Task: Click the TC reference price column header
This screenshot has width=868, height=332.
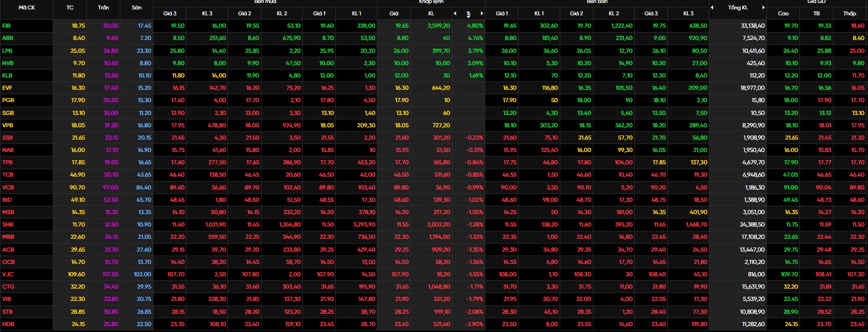Action: [x=70, y=7]
